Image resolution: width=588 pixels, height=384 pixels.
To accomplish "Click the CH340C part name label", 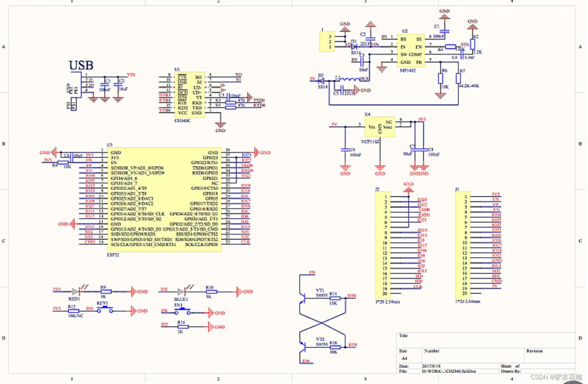I will [183, 121].
